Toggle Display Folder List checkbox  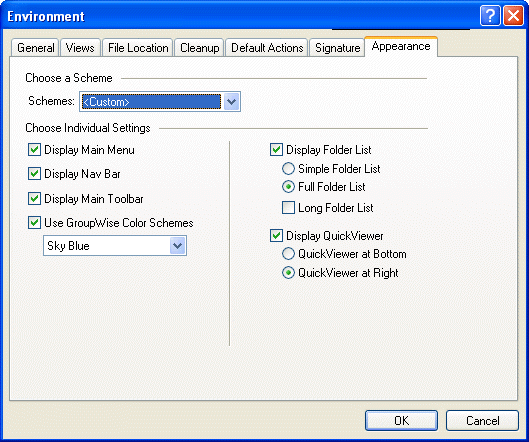tap(276, 150)
